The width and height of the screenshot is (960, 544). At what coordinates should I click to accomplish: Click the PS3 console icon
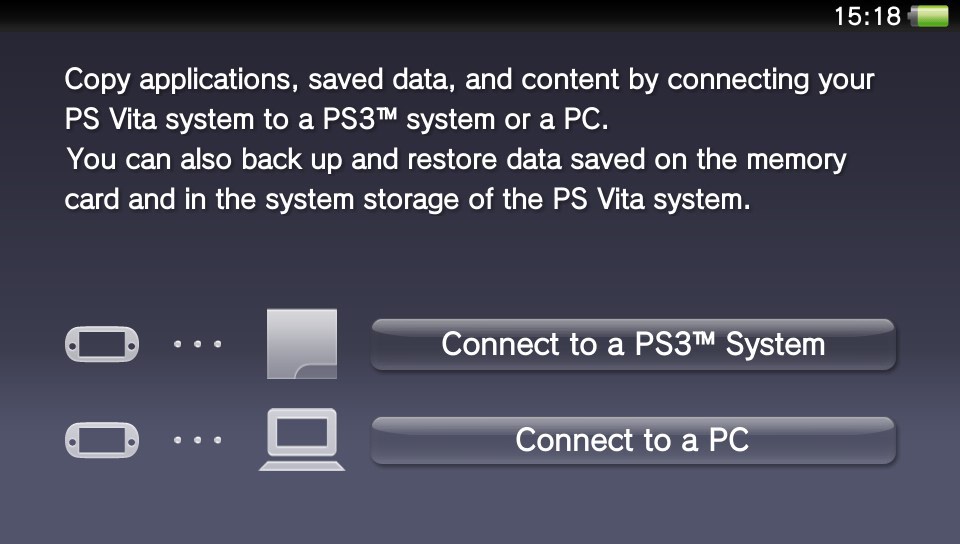tap(302, 344)
